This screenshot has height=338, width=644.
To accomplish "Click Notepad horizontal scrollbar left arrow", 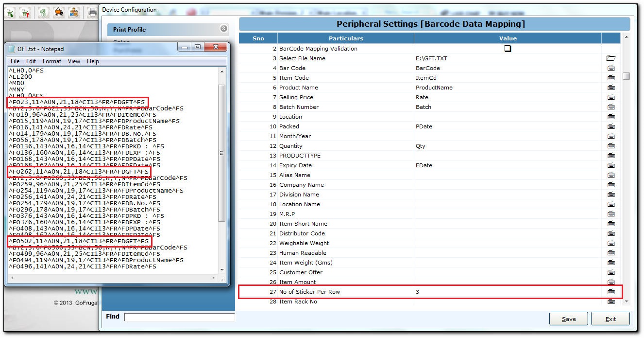I will pyautogui.click(x=12, y=278).
